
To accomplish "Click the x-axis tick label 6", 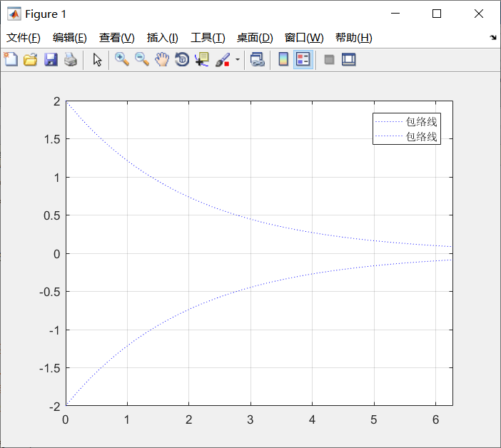I will [435, 419].
